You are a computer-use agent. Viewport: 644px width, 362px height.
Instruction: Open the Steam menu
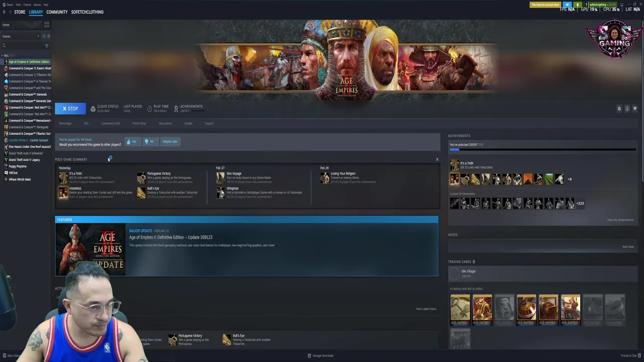coord(9,5)
